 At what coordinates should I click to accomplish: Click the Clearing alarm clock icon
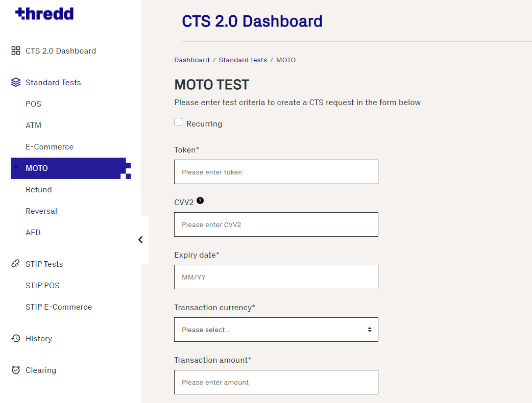point(16,370)
